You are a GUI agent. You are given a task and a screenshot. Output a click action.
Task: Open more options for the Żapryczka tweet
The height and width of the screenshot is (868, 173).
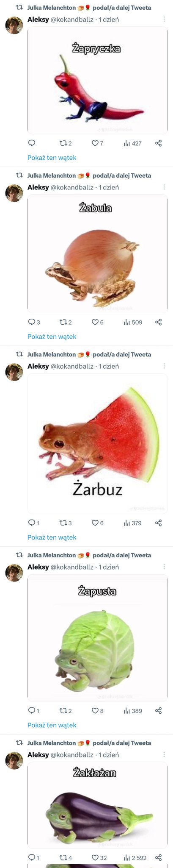(164, 19)
